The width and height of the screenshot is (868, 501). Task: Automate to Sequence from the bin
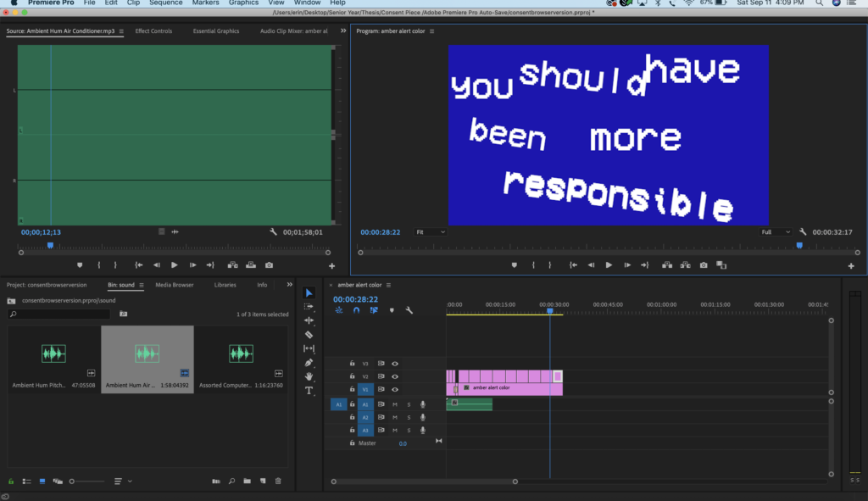216,481
